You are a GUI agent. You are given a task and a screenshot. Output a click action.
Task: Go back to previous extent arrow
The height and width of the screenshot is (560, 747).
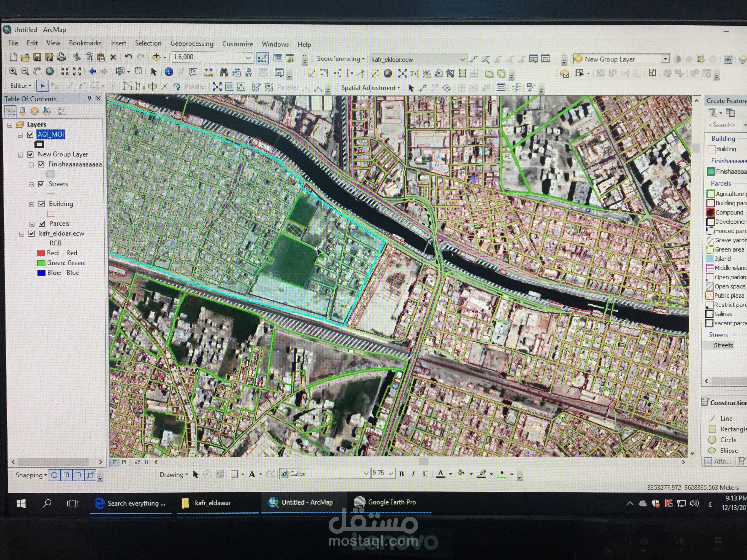[x=92, y=71]
